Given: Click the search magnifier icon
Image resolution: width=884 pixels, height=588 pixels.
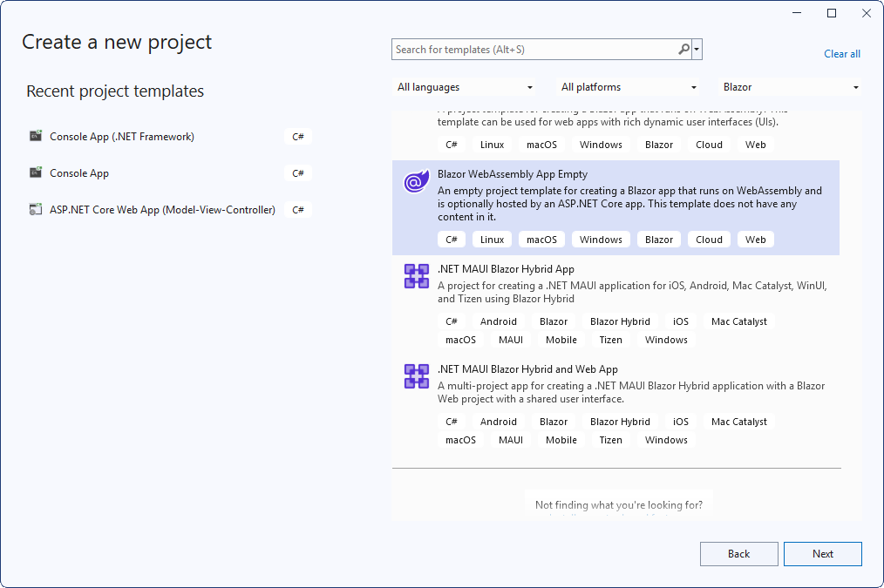Looking at the screenshot, I should [683, 49].
